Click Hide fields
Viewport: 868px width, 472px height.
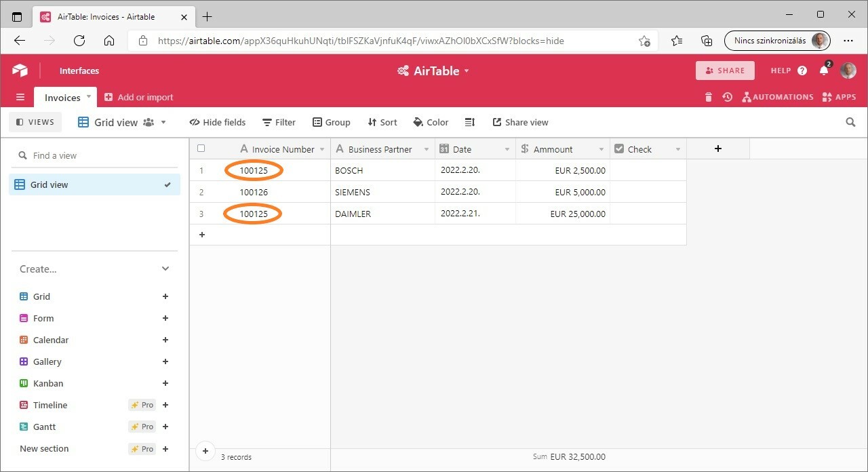coord(218,122)
